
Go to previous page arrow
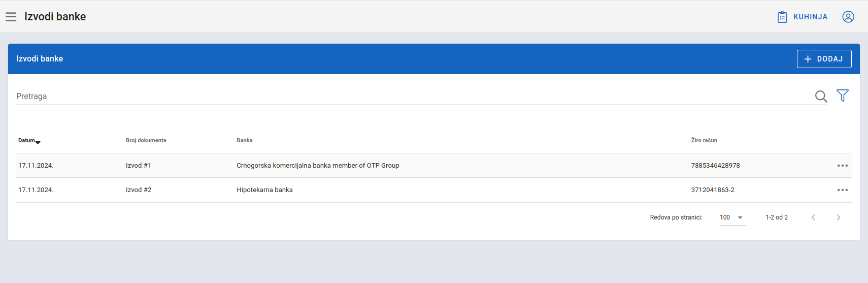[813, 217]
